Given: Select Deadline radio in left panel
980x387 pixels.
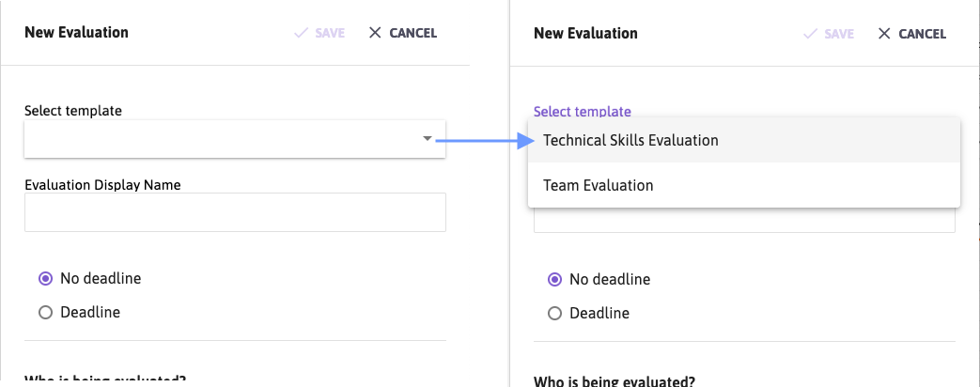Looking at the screenshot, I should click(46, 312).
